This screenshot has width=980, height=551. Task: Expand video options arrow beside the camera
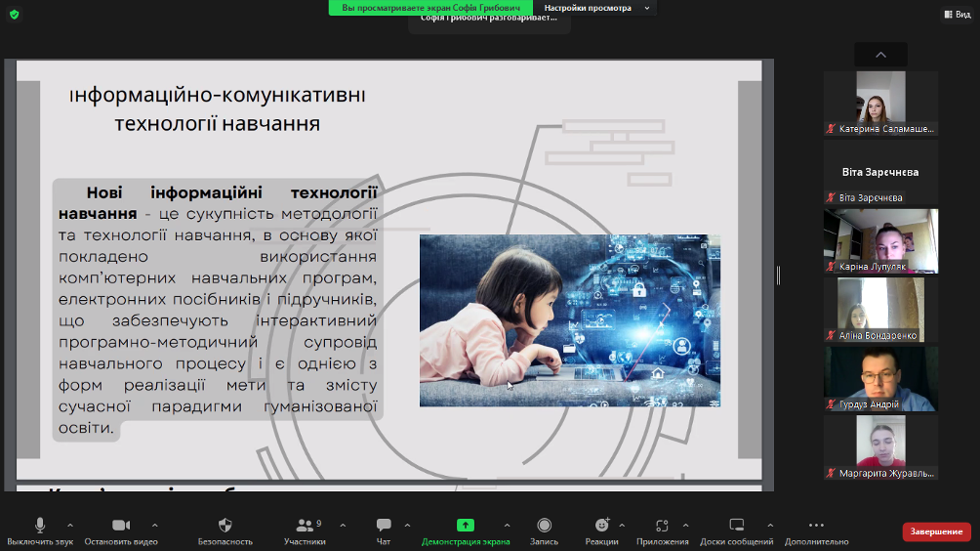(x=154, y=526)
